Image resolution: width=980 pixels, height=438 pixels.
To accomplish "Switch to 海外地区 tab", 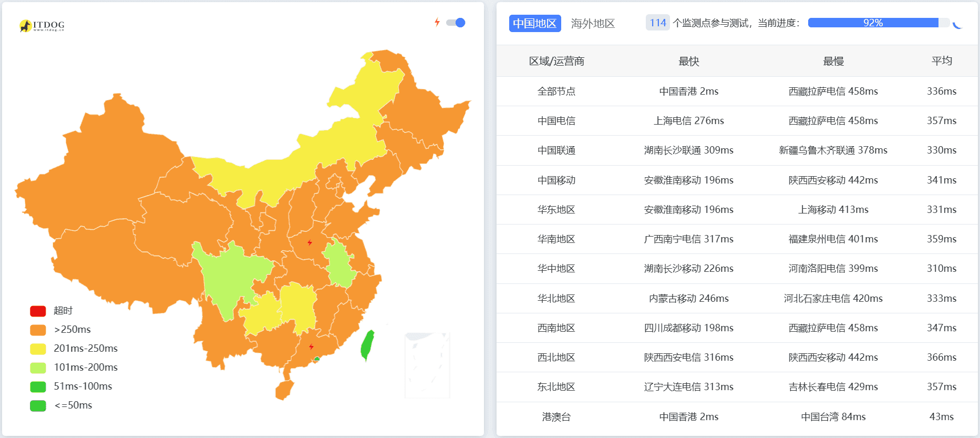I will point(593,23).
